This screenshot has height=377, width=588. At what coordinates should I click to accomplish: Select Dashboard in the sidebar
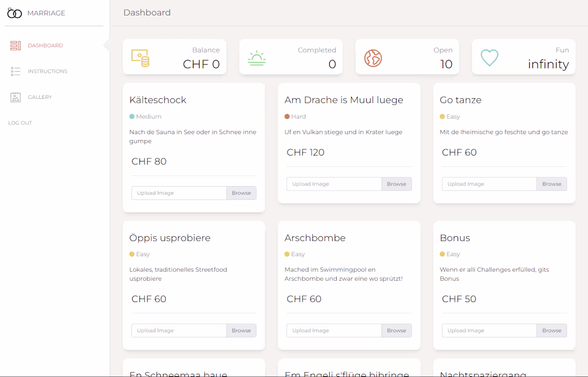[x=45, y=45]
